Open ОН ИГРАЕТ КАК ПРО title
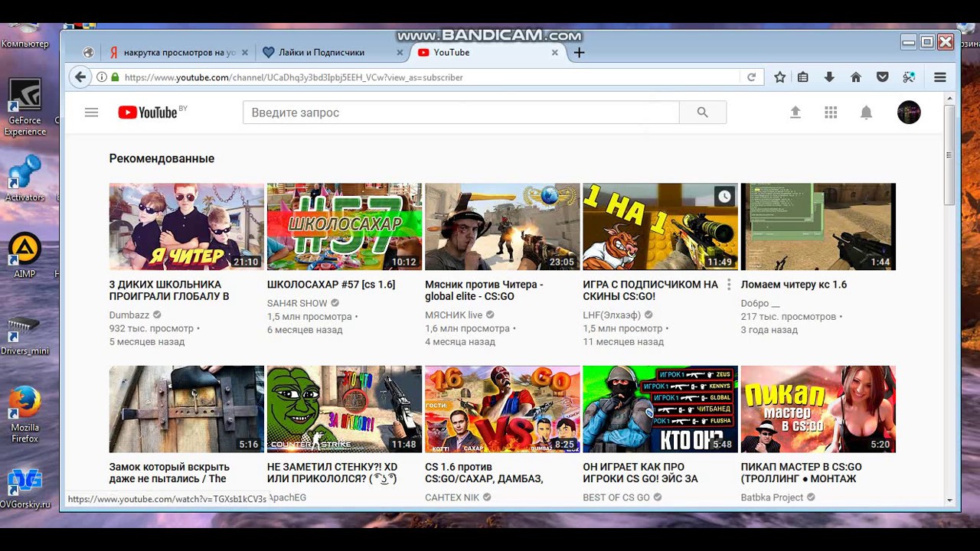Viewport: 980px width, 551px height. pyautogui.click(x=640, y=473)
